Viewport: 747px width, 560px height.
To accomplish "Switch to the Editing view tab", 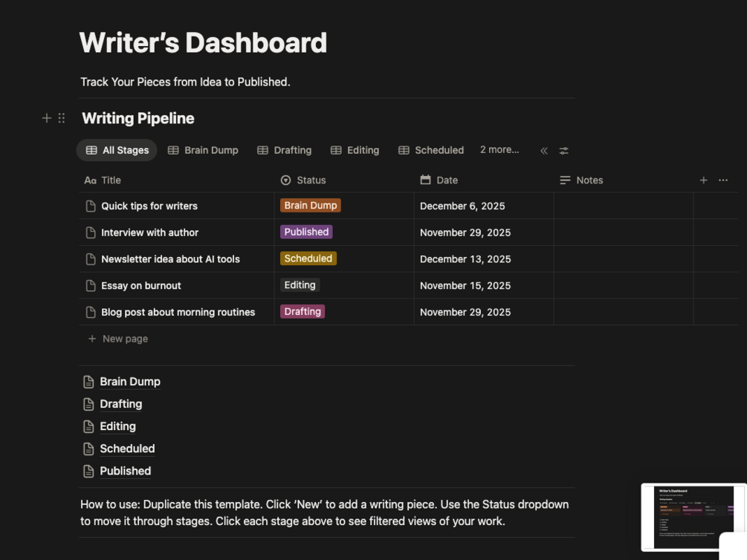I will [355, 151].
